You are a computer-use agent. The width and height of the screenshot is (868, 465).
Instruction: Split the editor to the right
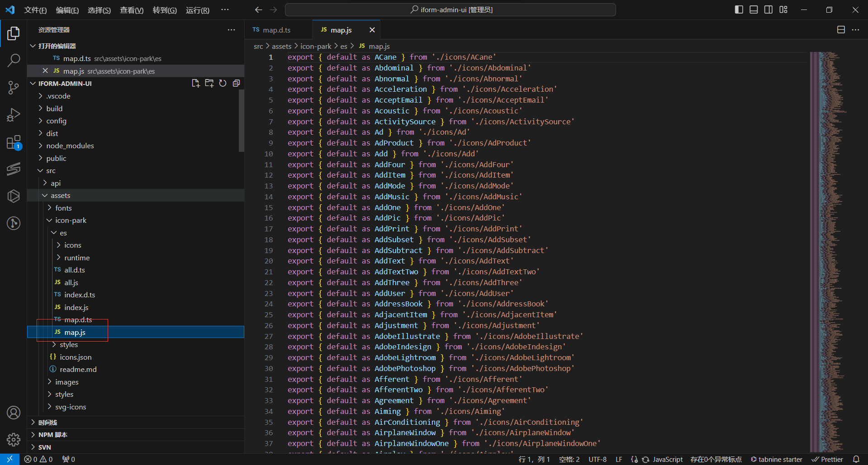(841, 30)
